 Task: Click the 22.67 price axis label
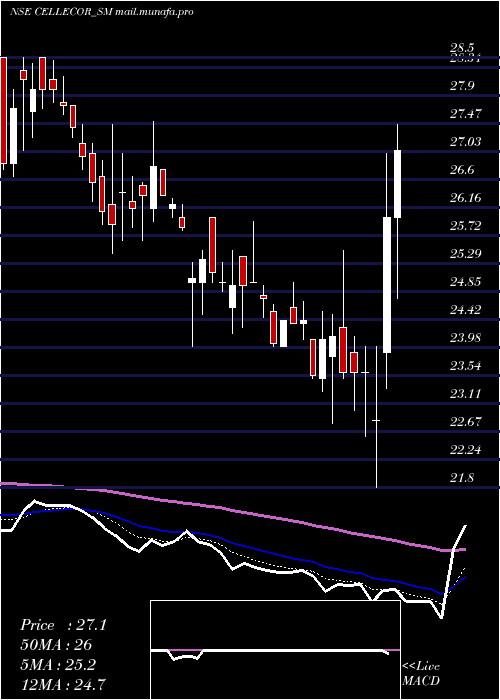pyautogui.click(x=466, y=422)
